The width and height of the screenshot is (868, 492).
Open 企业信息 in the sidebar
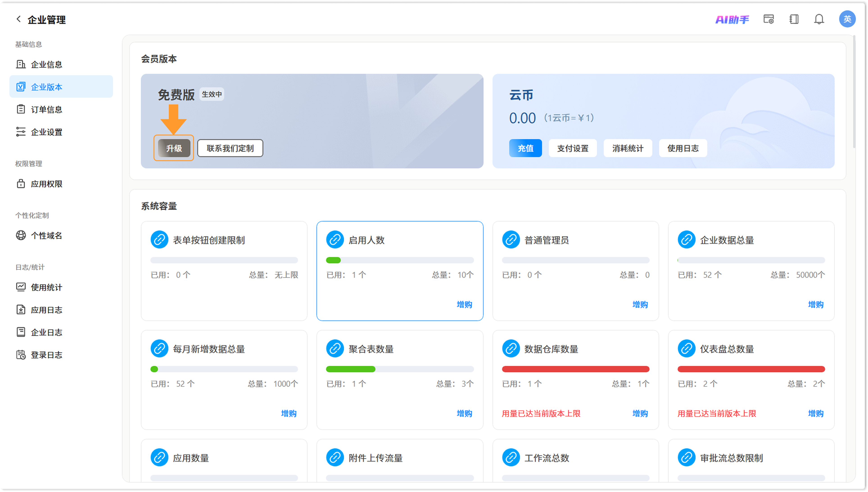pos(61,64)
